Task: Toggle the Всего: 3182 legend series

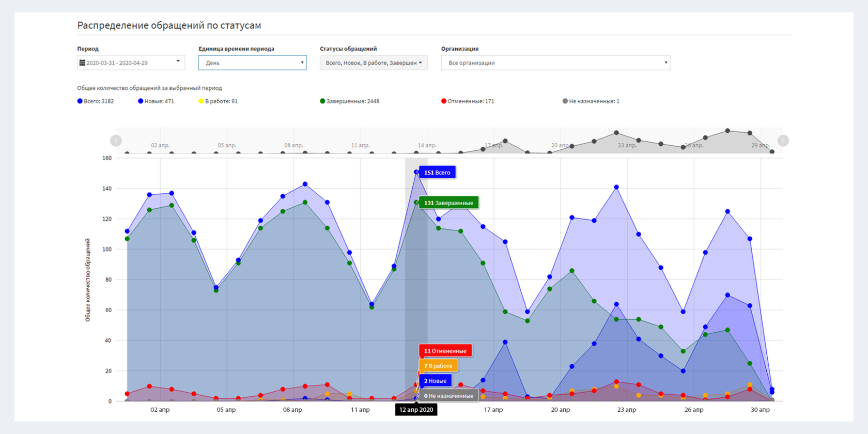Action: pyautogui.click(x=96, y=101)
